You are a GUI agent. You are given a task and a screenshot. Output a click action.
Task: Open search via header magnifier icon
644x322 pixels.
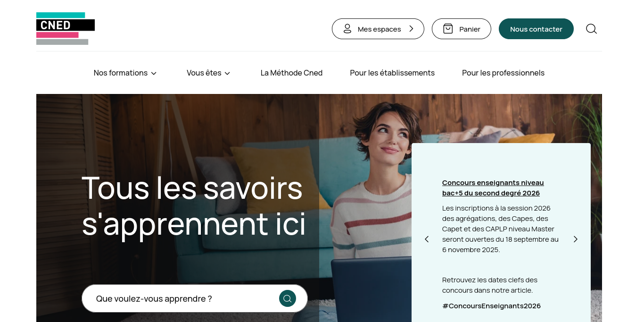[591, 29]
